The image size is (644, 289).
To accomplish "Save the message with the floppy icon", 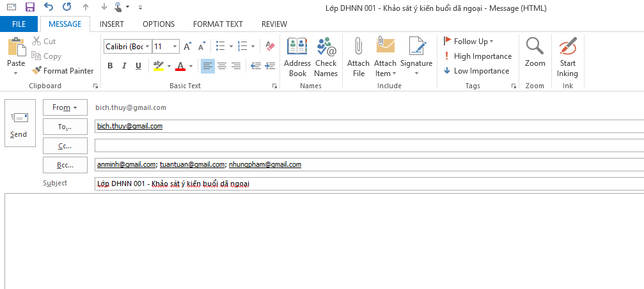I will (29, 8).
